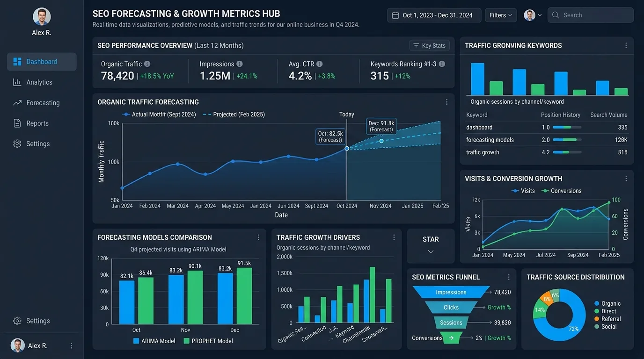The height and width of the screenshot is (359, 644).
Task: Click the 91.5k December PROPHET bar
Action: click(x=244, y=296)
